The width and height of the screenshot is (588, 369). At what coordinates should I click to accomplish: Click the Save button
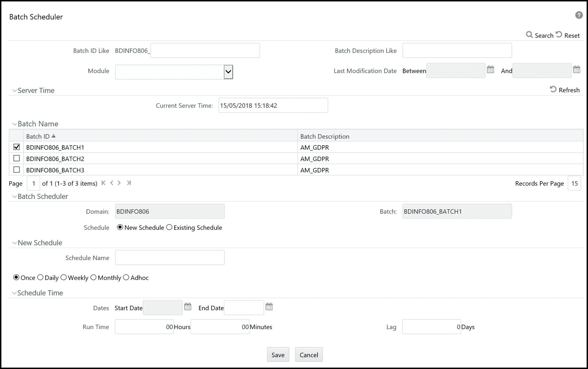[278, 355]
